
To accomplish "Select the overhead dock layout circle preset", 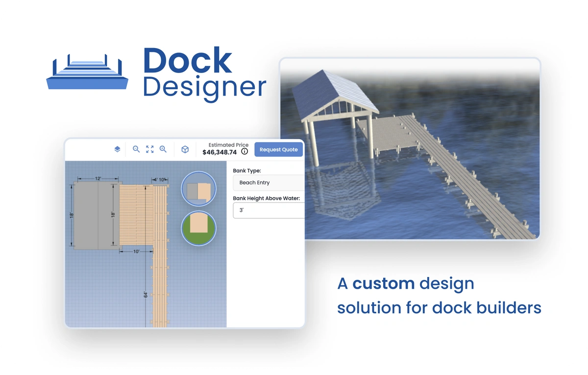I will pyautogui.click(x=198, y=189).
